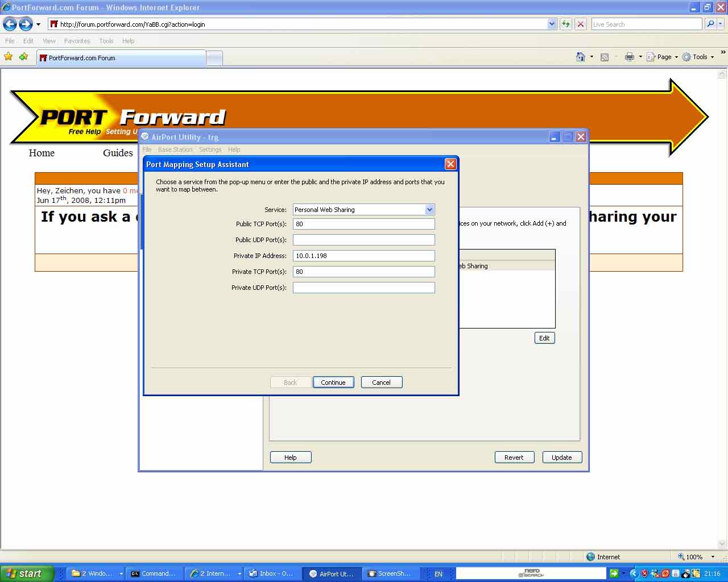728x582 pixels.
Task: Click the Home page house icon
Action: [581, 57]
